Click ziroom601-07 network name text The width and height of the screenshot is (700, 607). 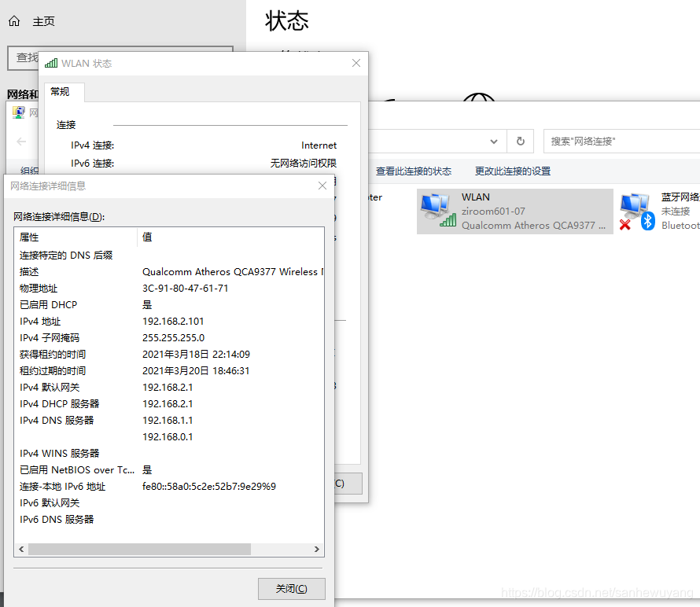[493, 211]
